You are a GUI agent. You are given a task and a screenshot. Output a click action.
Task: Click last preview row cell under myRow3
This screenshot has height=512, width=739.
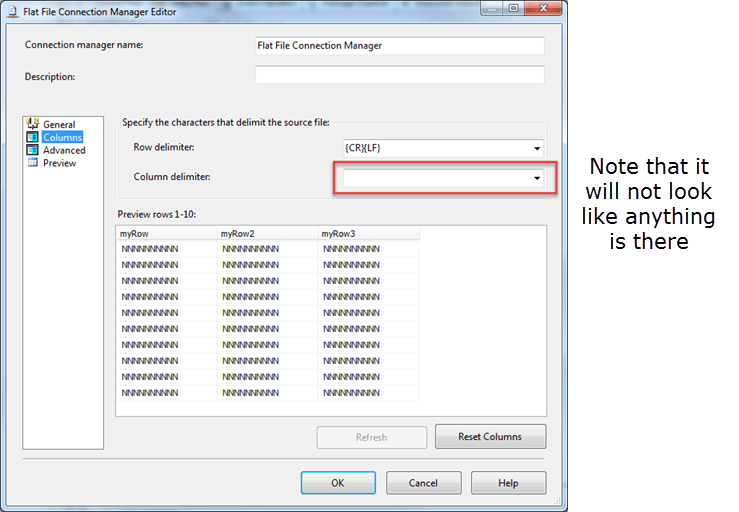click(x=369, y=393)
